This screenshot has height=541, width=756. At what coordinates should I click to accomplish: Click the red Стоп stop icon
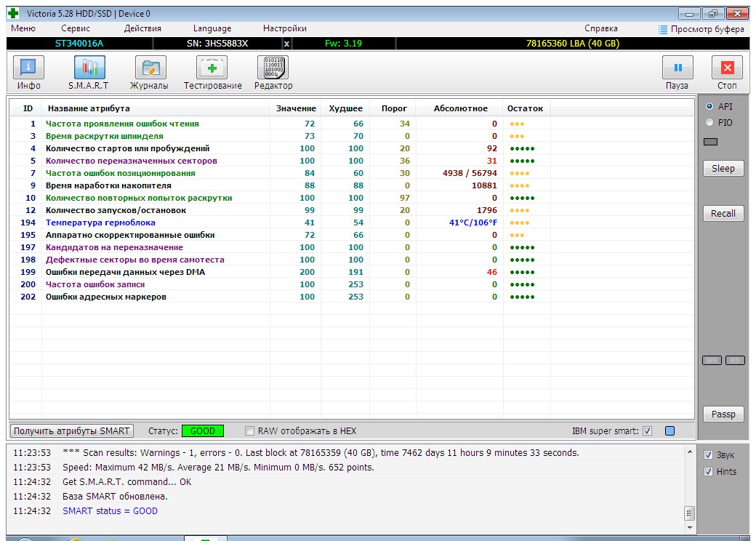coord(727,68)
